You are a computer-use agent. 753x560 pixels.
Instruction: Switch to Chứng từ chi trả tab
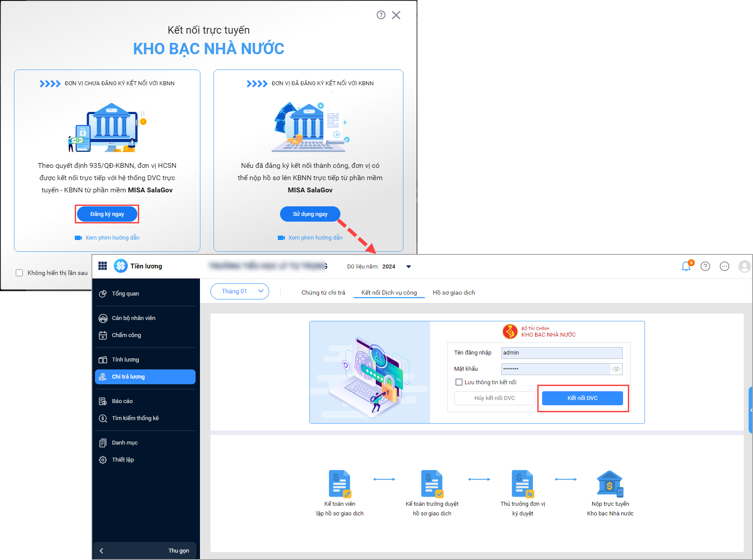pos(323,293)
